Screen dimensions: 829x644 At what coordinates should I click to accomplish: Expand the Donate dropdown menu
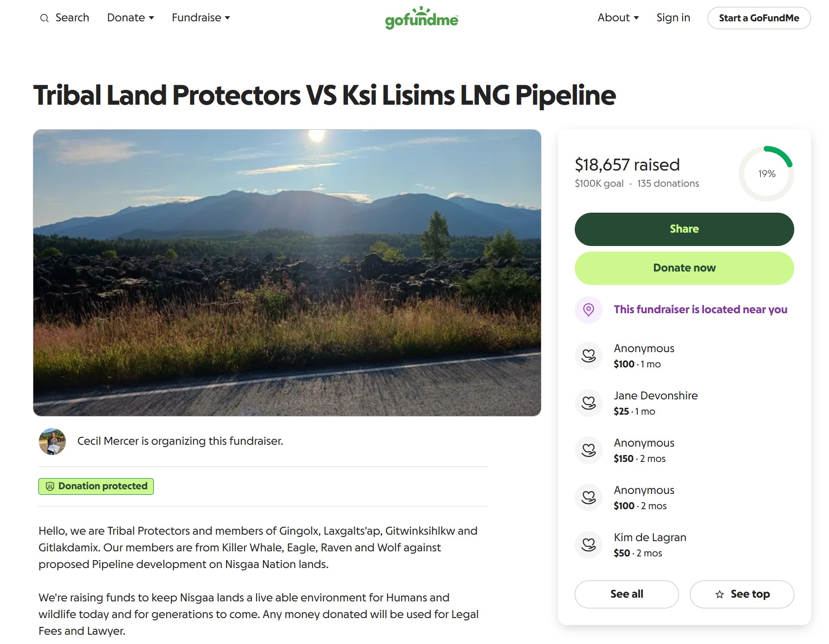pos(131,18)
